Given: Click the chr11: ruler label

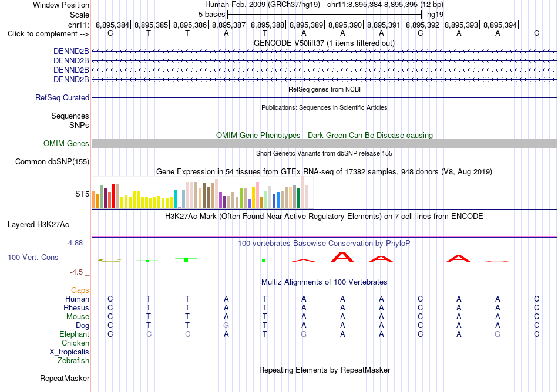Looking at the screenshot, I should coord(79,25).
